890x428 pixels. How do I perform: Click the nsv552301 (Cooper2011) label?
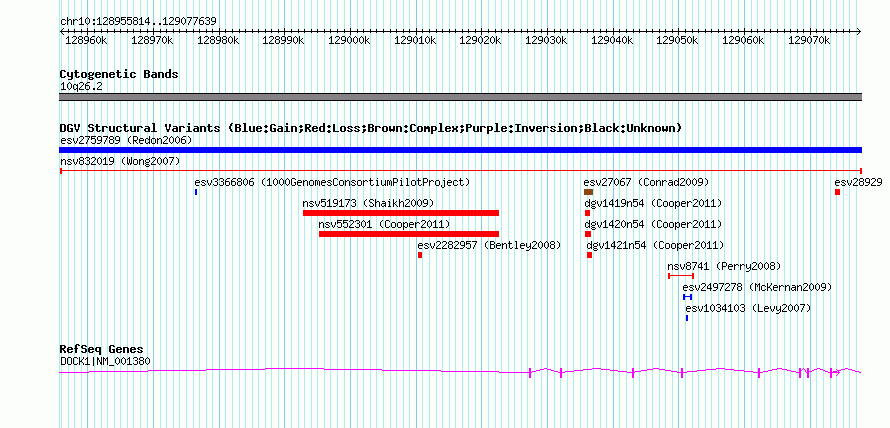[384, 224]
